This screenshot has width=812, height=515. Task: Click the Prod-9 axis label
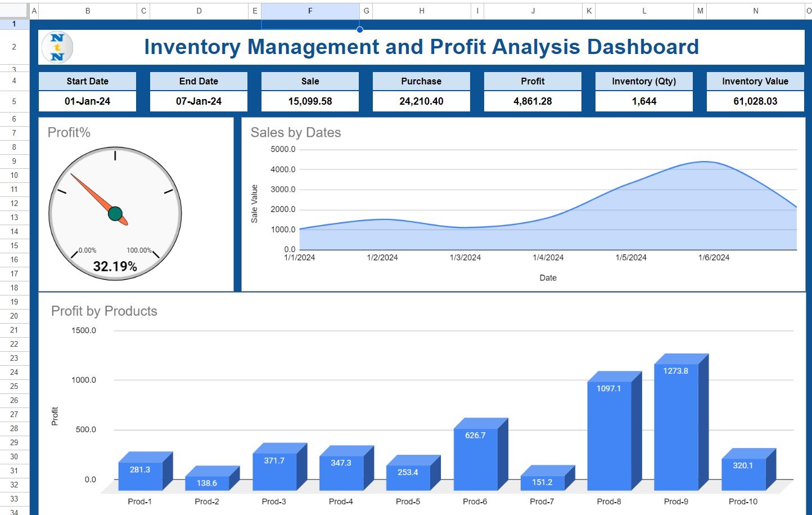676,501
